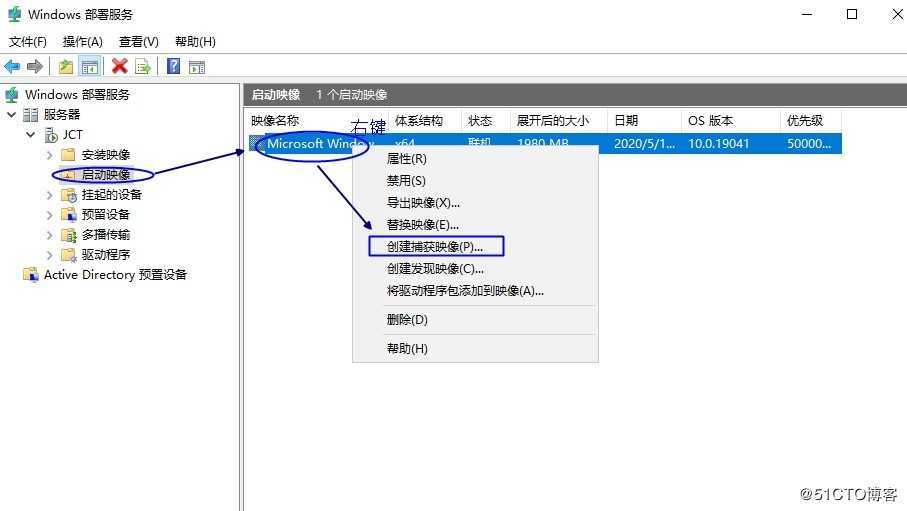Select Active Directory 预置设备 node
Viewport: 907px width, 511px height.
pos(116,274)
